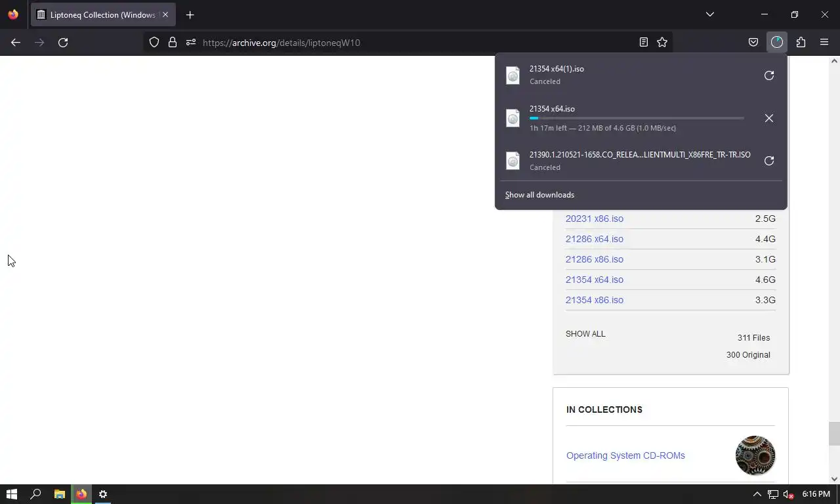This screenshot has height=504, width=840.
Task: Click the 6:16 PM taskbar clock
Action: tap(816, 494)
